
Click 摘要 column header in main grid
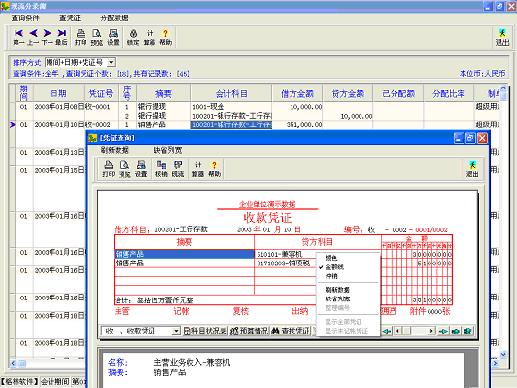(163, 93)
